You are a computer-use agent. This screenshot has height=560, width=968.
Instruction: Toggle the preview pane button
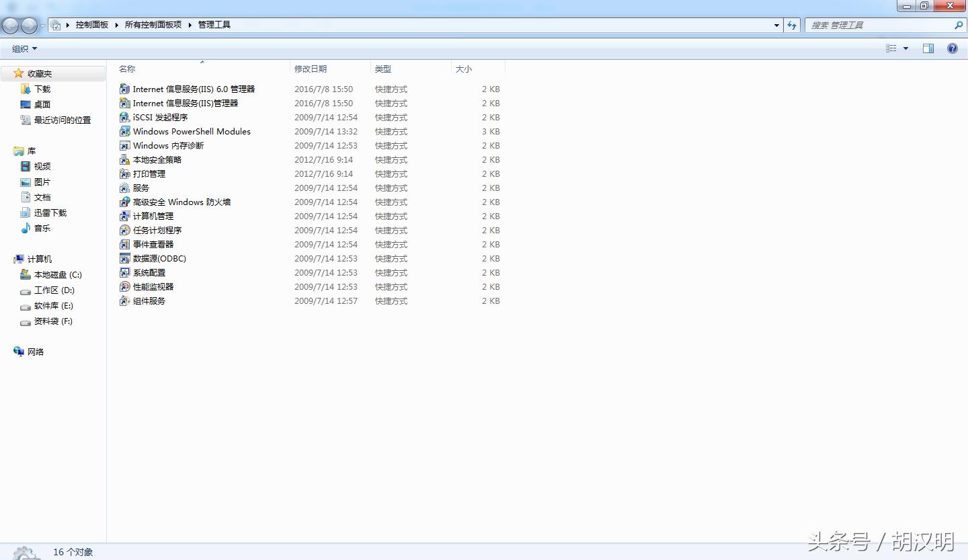(928, 48)
